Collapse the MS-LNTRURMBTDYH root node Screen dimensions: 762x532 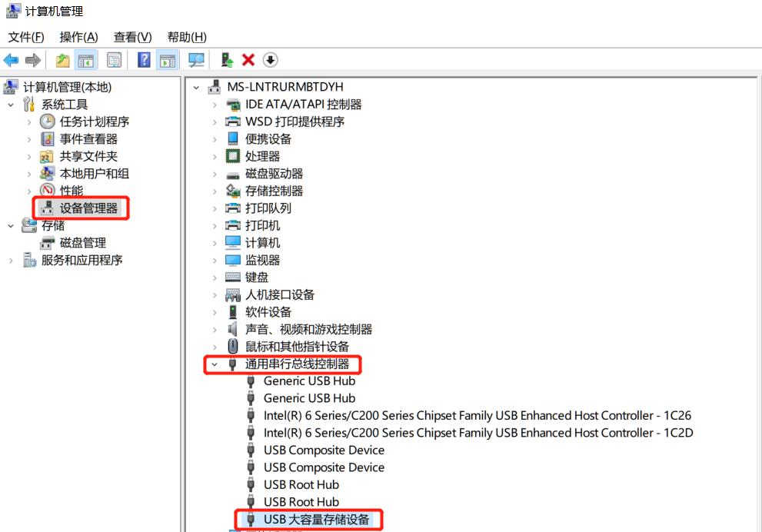196,88
